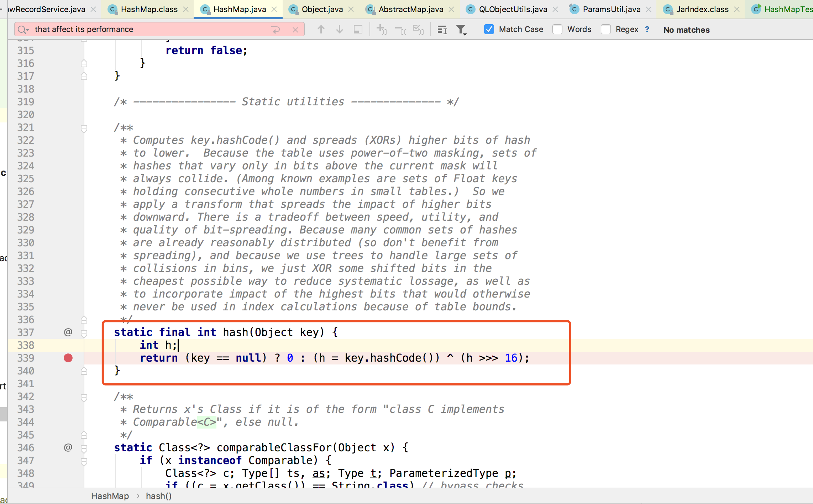Click previous occurrence up arrow

coord(321,30)
